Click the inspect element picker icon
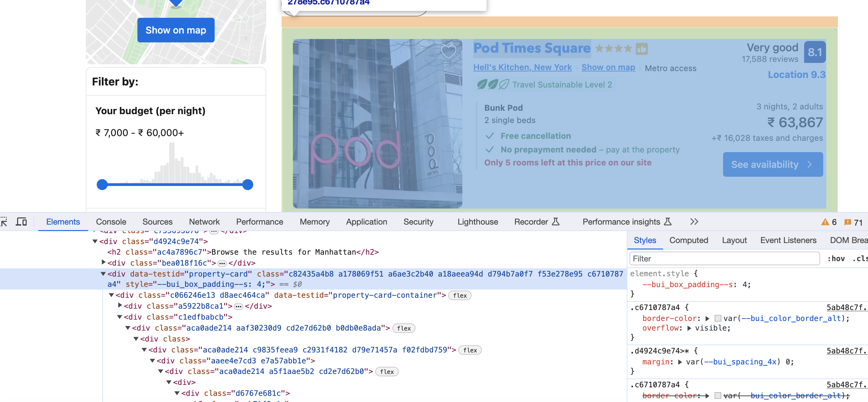The image size is (868, 402). coord(4,222)
